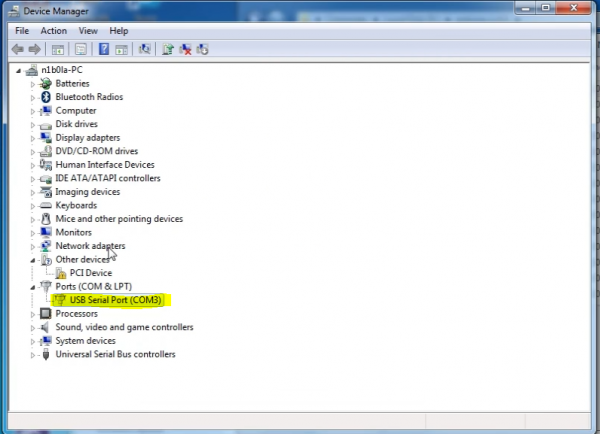Open the View menu
The height and width of the screenshot is (434, 600).
[x=88, y=31]
